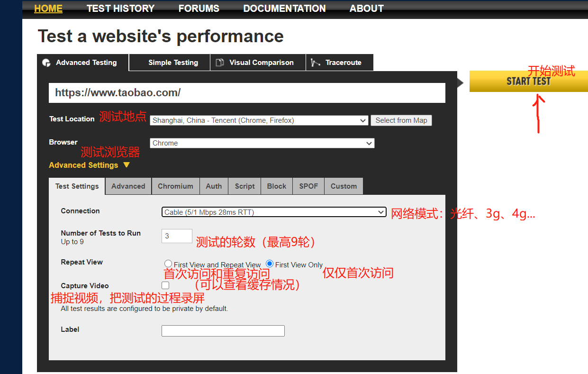This screenshot has height=374, width=588.
Task: Expand Advanced Settings yellow triangle
Action: (x=126, y=165)
